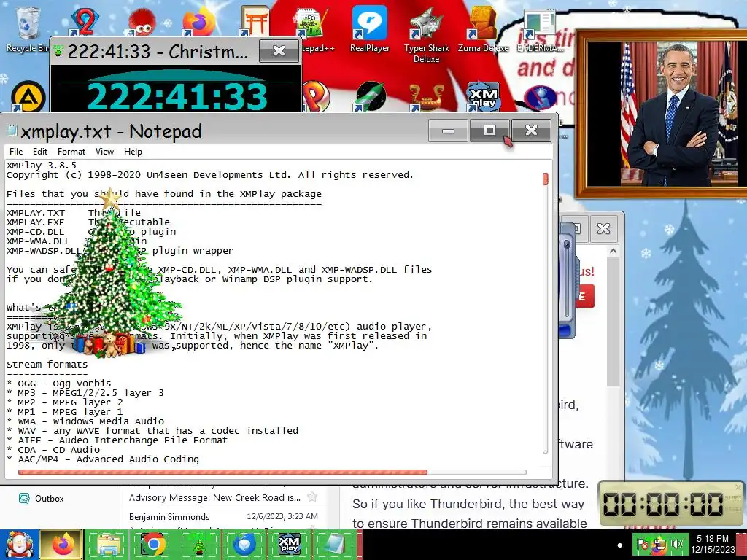Click the 'XMPlay 3.8.5' line in Notepad
Screen dimensions: 747x560
tap(42, 166)
